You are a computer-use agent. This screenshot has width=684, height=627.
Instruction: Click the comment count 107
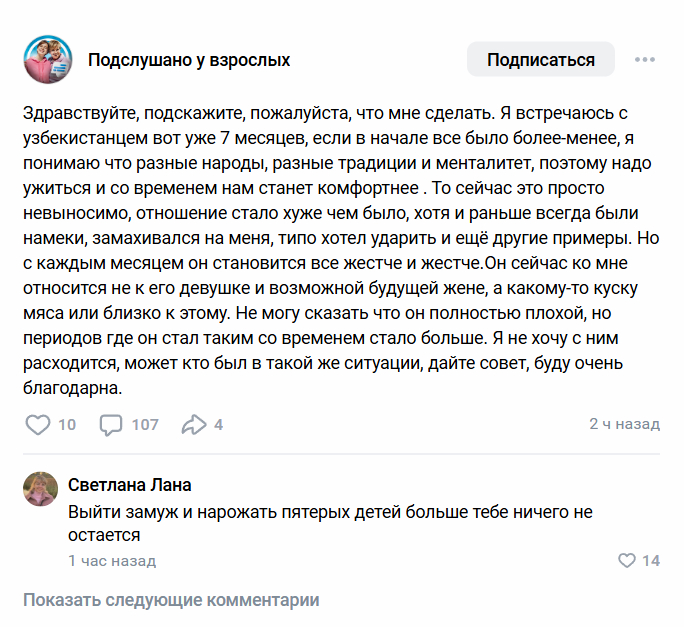pyautogui.click(x=145, y=425)
